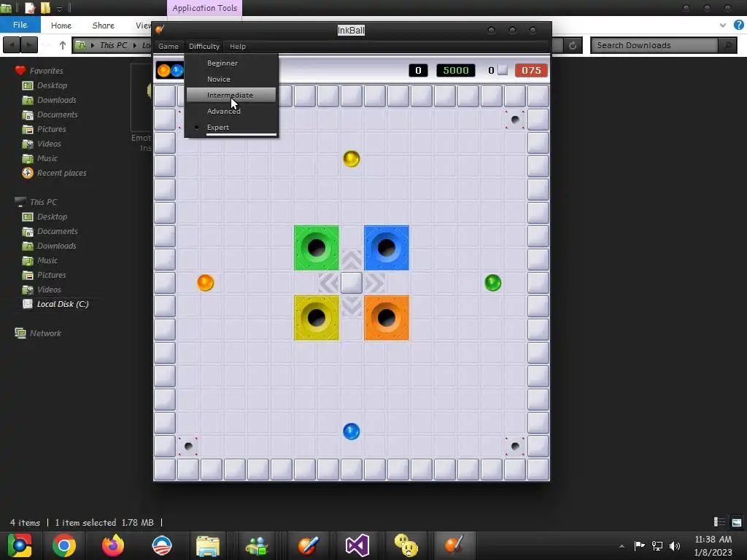Image resolution: width=747 pixels, height=560 pixels.
Task: Open Music under This PC
Action: point(47,260)
